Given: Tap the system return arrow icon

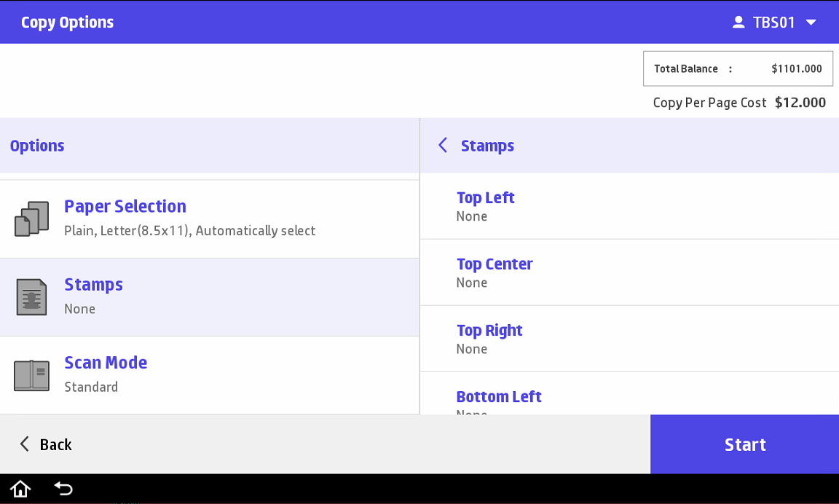Looking at the screenshot, I should (x=63, y=489).
